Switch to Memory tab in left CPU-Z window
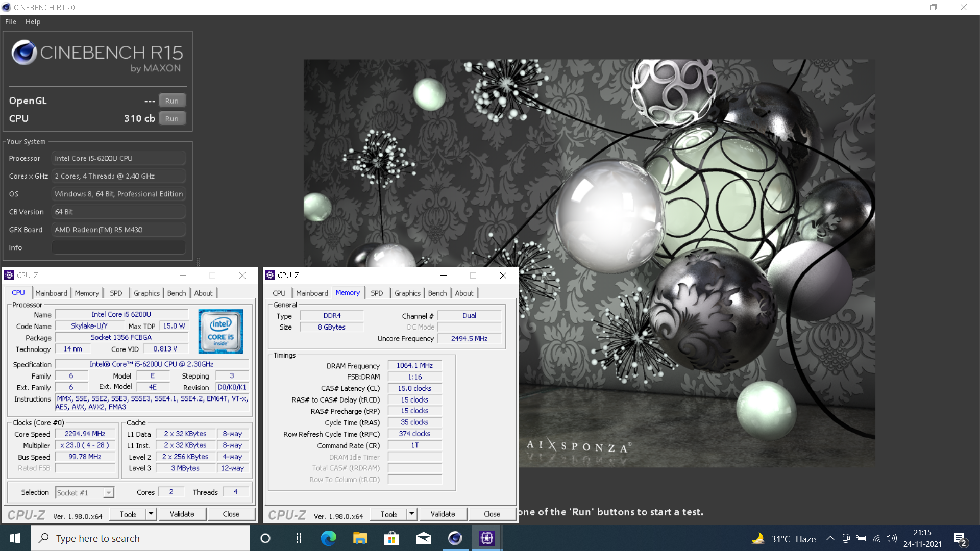Viewport: 980px width, 551px height. [x=87, y=293]
